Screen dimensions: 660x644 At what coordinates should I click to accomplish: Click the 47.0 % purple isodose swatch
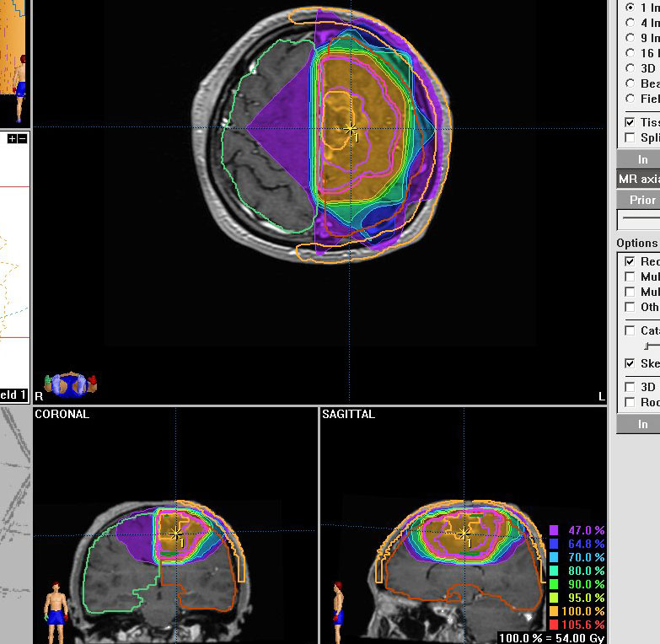click(554, 530)
